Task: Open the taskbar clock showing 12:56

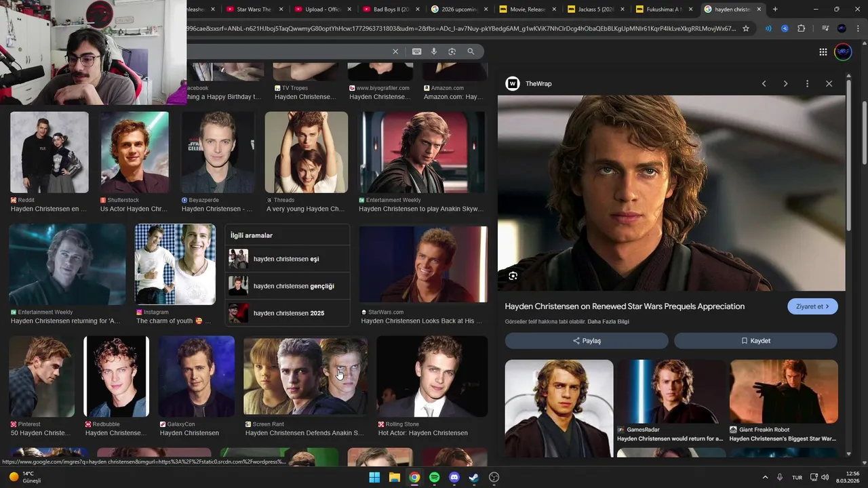Action: click(847, 477)
